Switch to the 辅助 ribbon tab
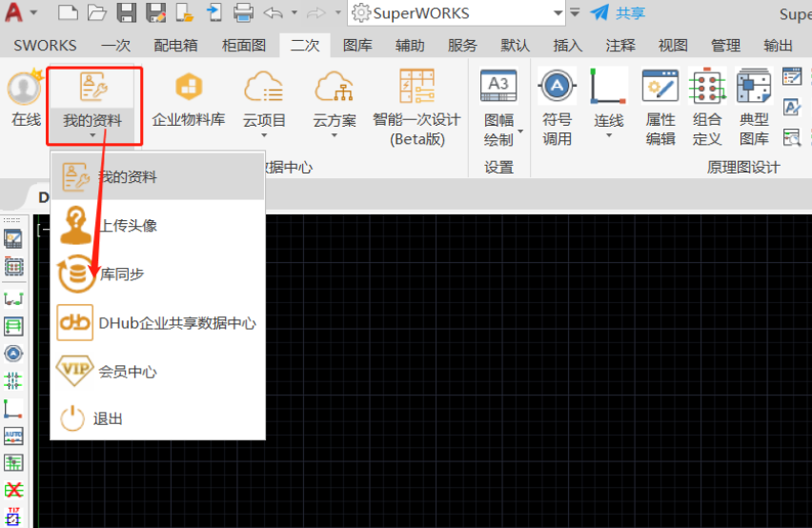This screenshot has width=812, height=528. [x=410, y=46]
